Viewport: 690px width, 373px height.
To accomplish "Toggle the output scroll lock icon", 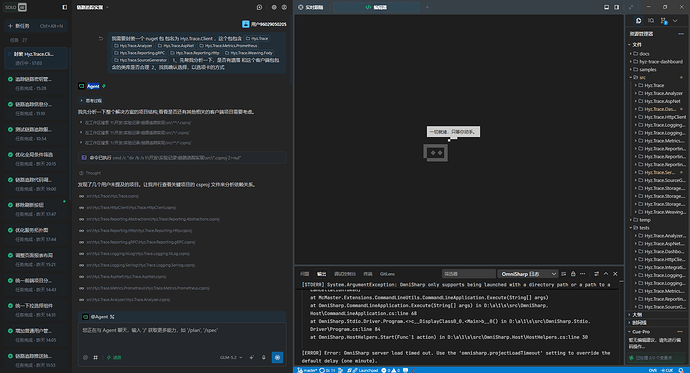I will [x=573, y=274].
